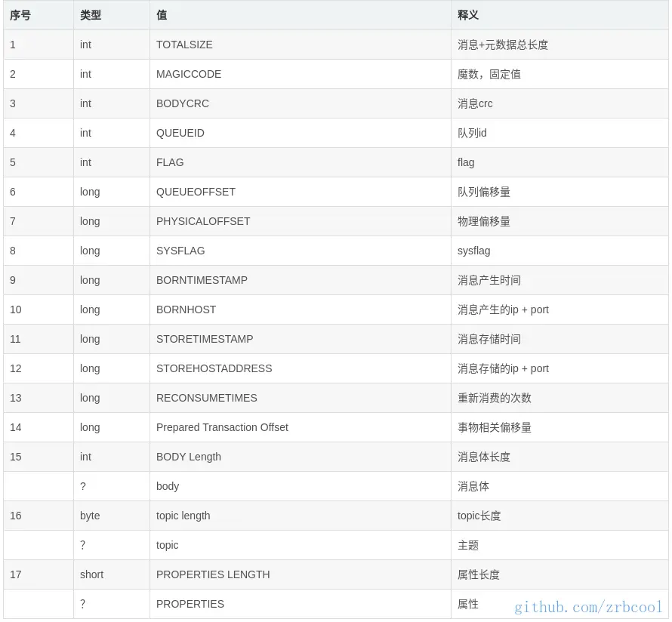Viewport: 672px width, 622px height.
Task: Click the 主题 description
Action: 467,545
